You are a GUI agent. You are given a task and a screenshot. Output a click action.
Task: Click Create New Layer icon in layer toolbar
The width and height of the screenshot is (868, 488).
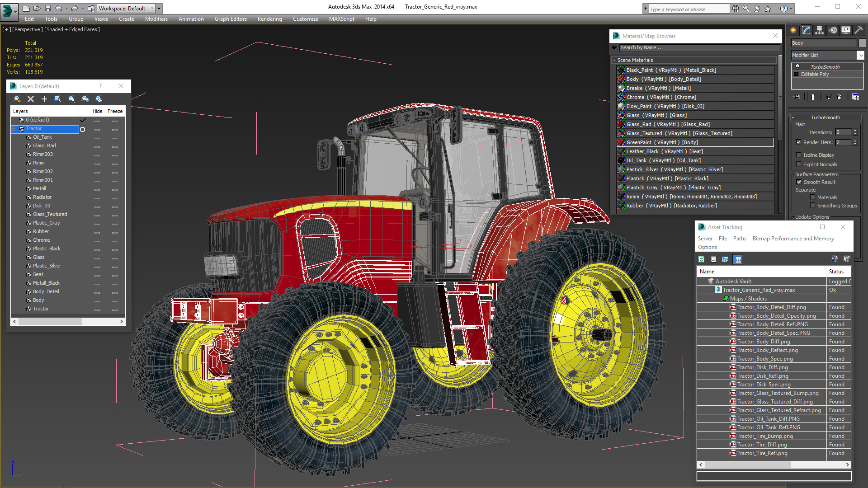pyautogui.click(x=17, y=99)
